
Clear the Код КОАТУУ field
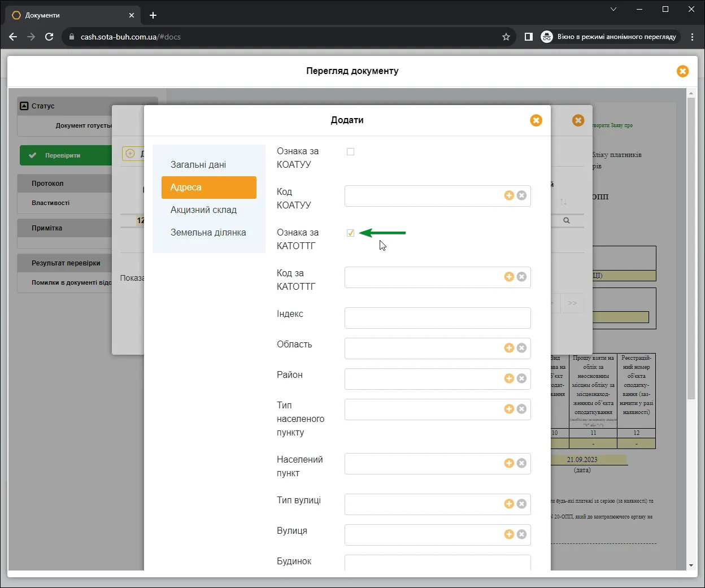[x=521, y=195]
